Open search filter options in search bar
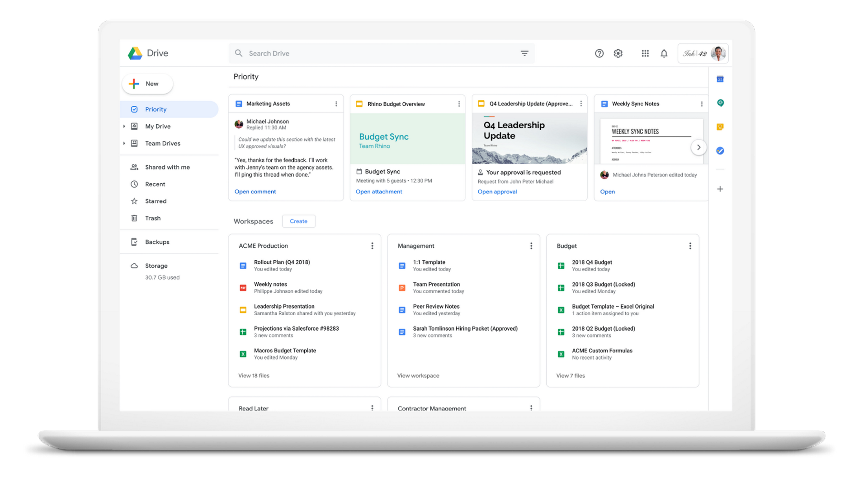Image resolution: width=868 pixels, height=477 pixels. (524, 53)
